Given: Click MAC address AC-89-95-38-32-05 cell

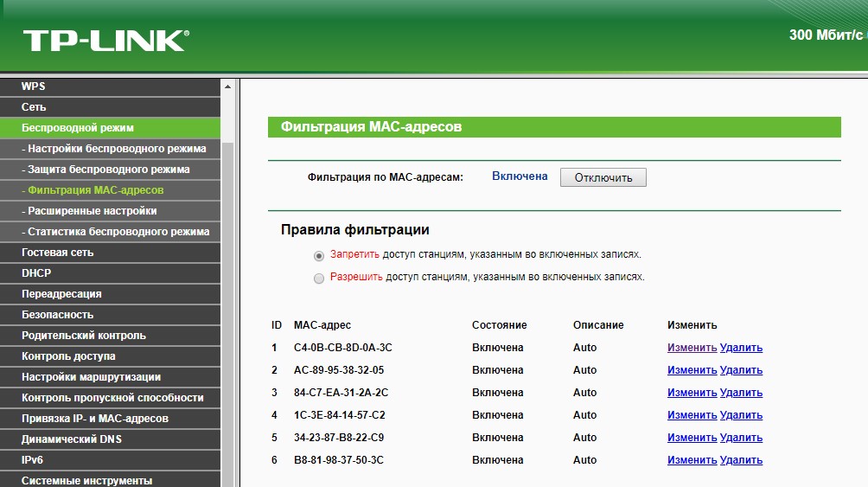Looking at the screenshot, I should point(339,370).
